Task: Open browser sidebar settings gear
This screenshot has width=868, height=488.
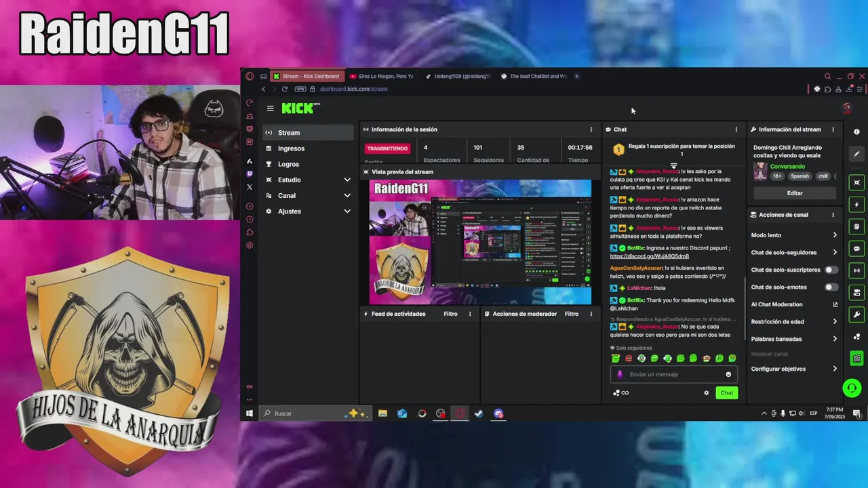Action: click(250, 245)
